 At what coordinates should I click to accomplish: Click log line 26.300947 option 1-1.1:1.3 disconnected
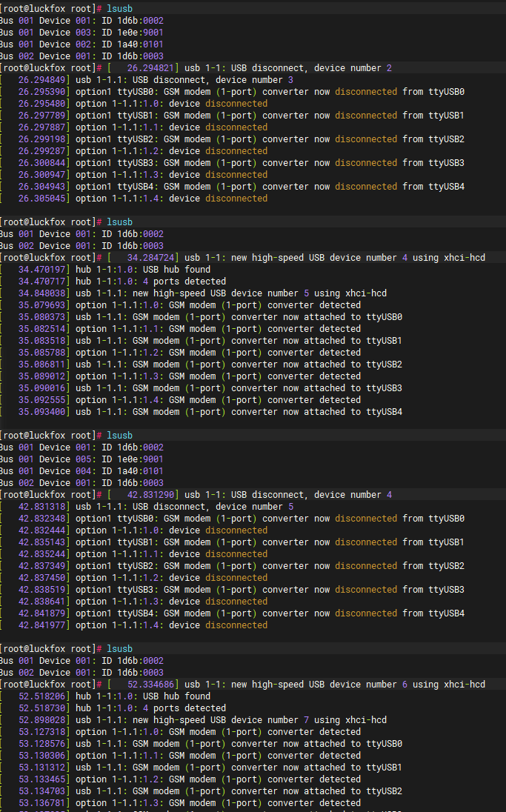pos(134,175)
